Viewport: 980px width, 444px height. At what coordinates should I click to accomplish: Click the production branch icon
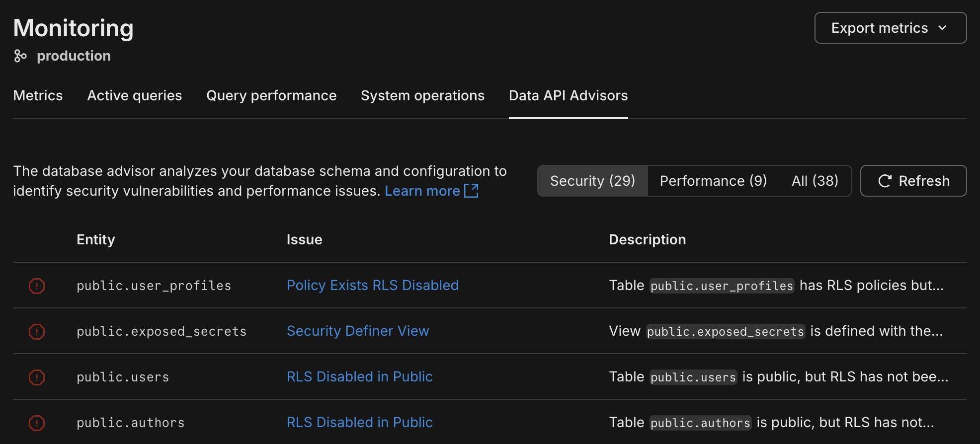(x=20, y=56)
